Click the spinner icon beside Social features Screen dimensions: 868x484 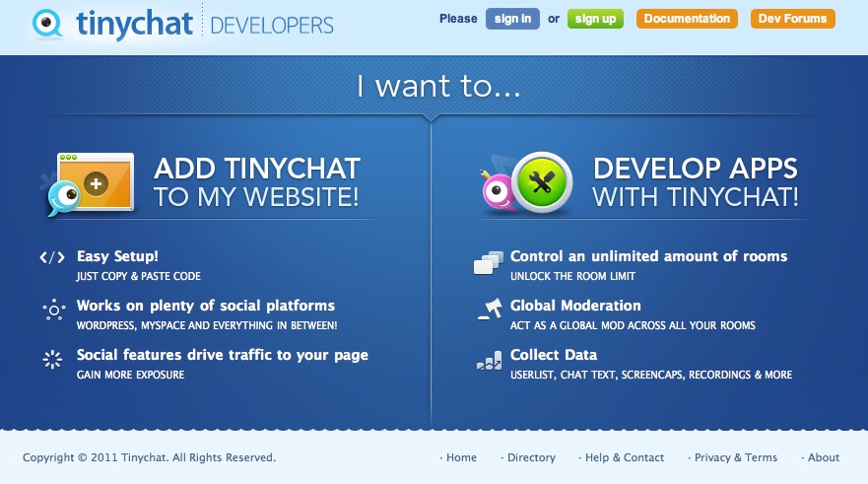tap(52, 361)
